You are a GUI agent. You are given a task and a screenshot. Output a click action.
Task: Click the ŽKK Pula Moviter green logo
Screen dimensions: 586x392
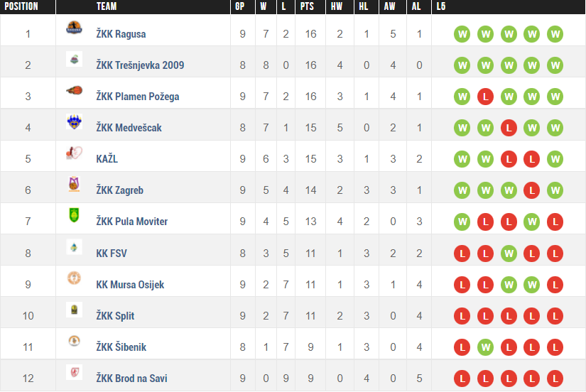74,216
